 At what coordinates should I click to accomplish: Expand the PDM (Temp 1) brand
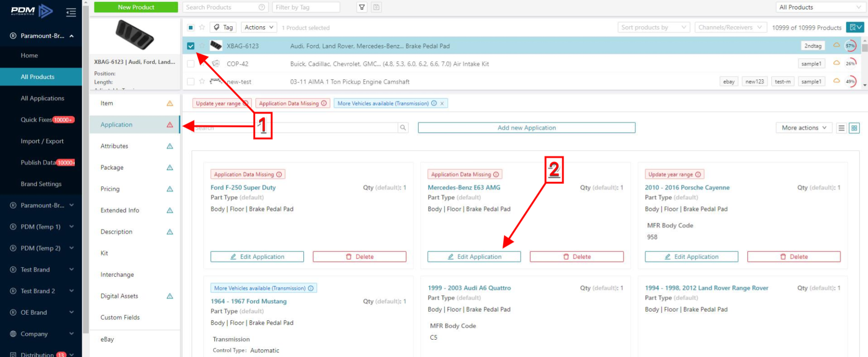pyautogui.click(x=71, y=227)
